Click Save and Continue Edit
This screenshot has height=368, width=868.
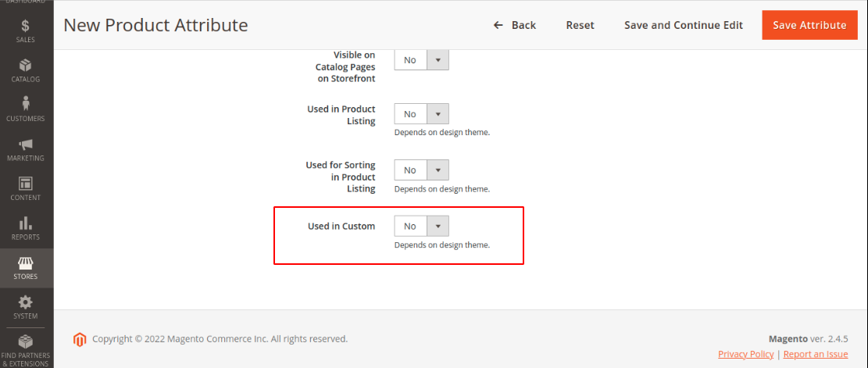coord(683,25)
